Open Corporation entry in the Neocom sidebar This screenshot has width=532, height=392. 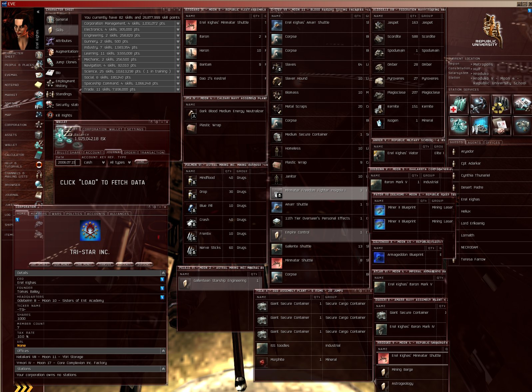pyautogui.click(x=23, y=125)
